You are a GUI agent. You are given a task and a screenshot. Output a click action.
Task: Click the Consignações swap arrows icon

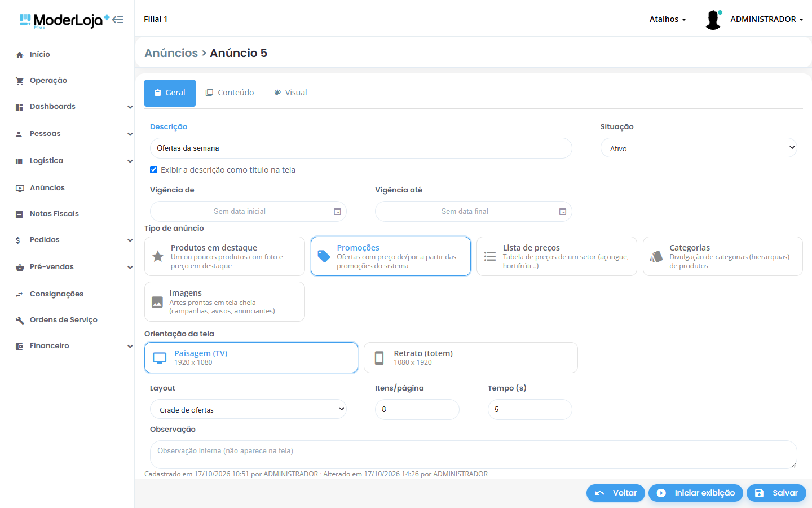click(x=20, y=295)
